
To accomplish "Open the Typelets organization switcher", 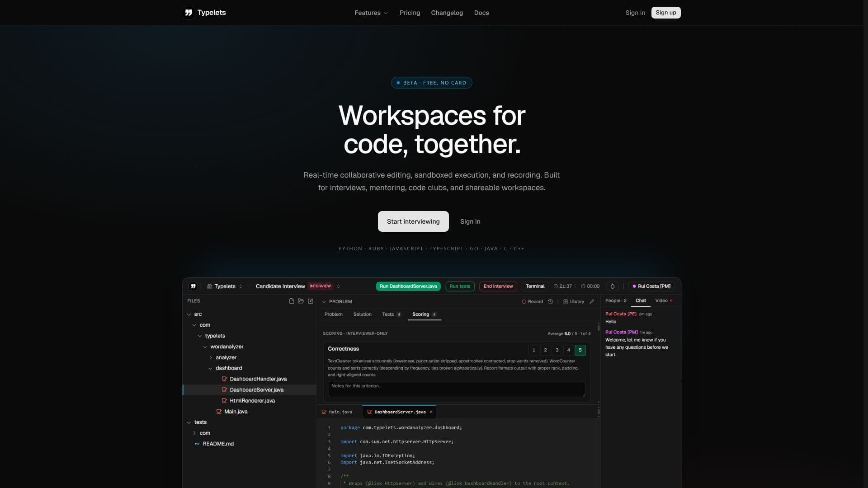I will [225, 286].
